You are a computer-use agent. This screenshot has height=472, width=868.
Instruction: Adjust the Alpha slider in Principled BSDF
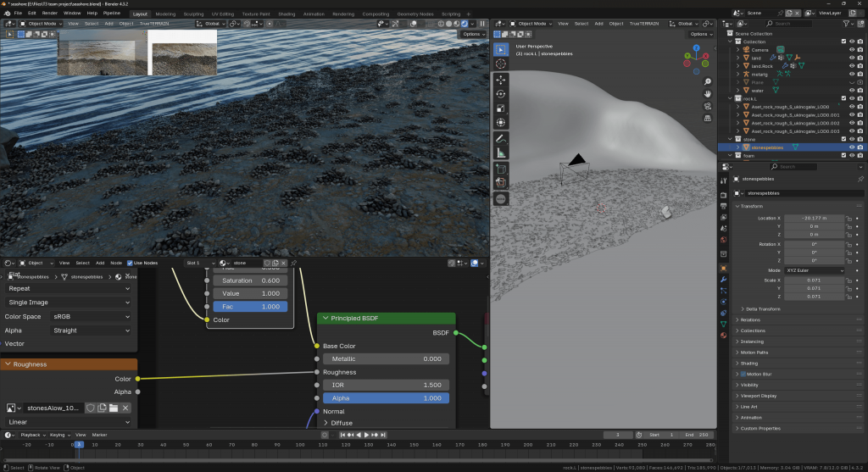tap(385, 397)
